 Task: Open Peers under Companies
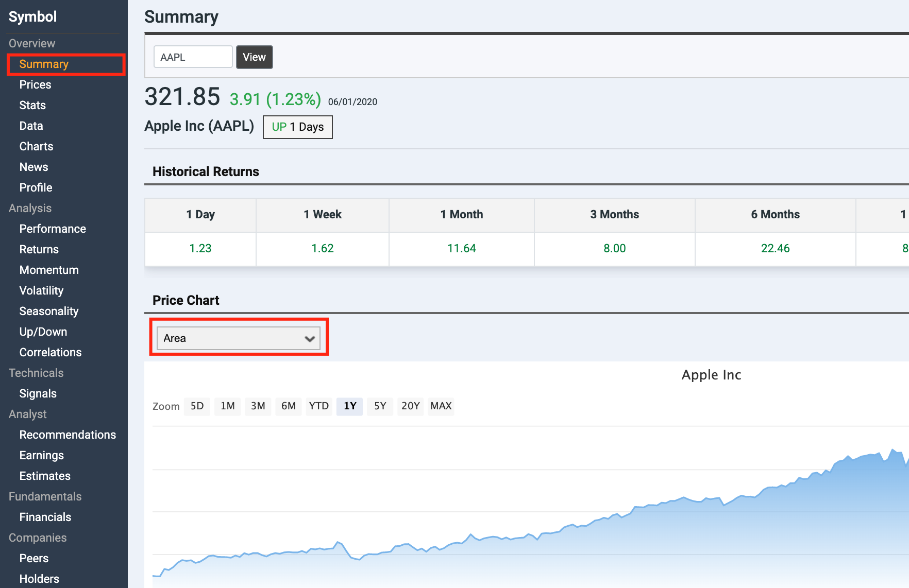(33, 559)
